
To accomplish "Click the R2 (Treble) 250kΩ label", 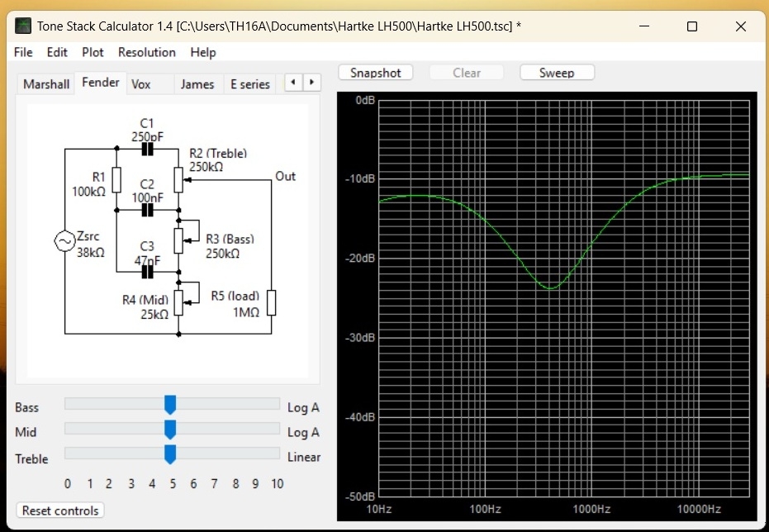I will [218, 160].
